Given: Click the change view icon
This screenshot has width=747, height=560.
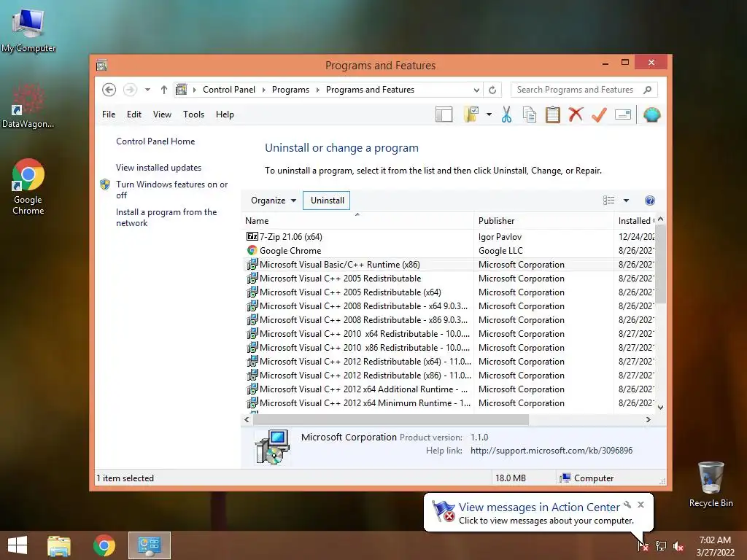Looking at the screenshot, I should [608, 201].
